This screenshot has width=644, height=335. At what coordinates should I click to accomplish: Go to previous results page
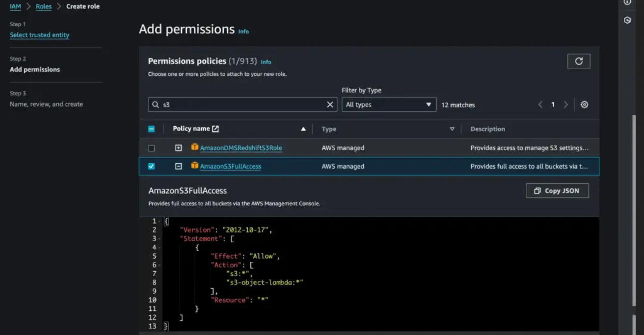[540, 105]
